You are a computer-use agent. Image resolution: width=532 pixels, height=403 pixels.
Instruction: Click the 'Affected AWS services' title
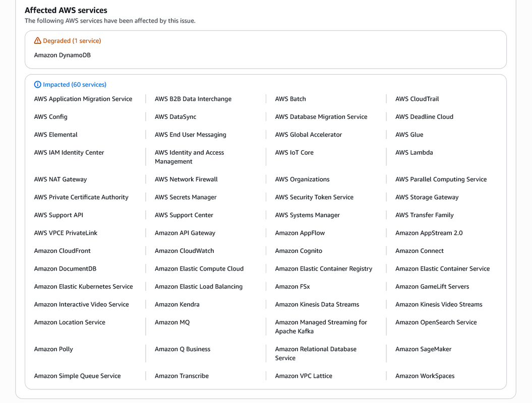[x=66, y=10]
